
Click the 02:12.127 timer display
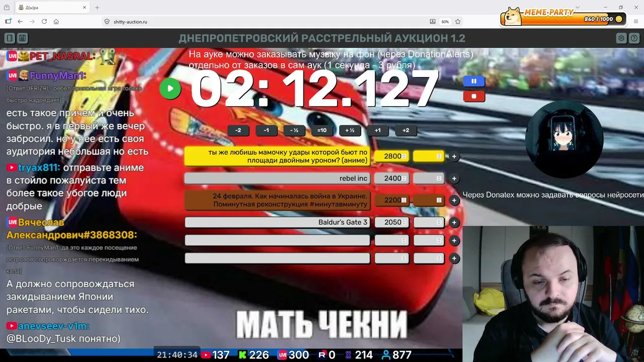(x=315, y=89)
